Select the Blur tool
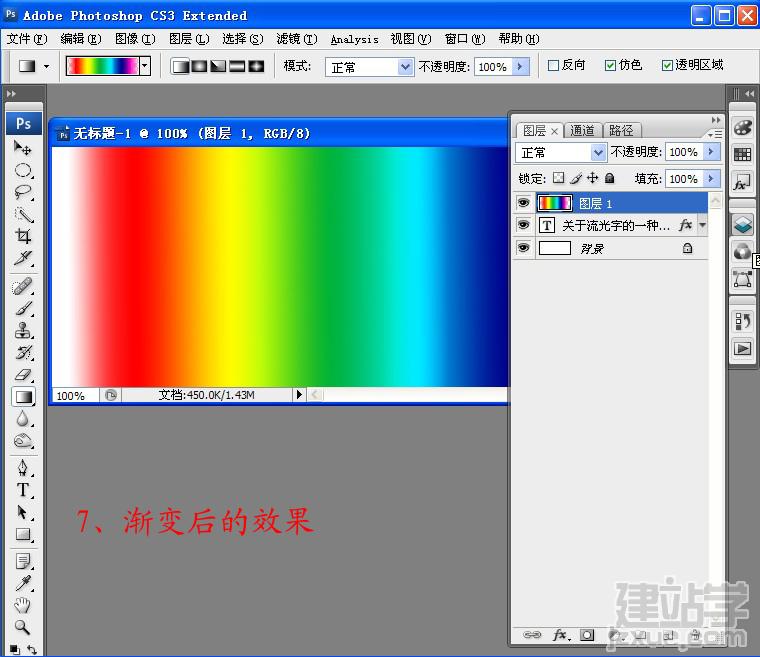Screen dimensions: 760x657 [x=23, y=418]
